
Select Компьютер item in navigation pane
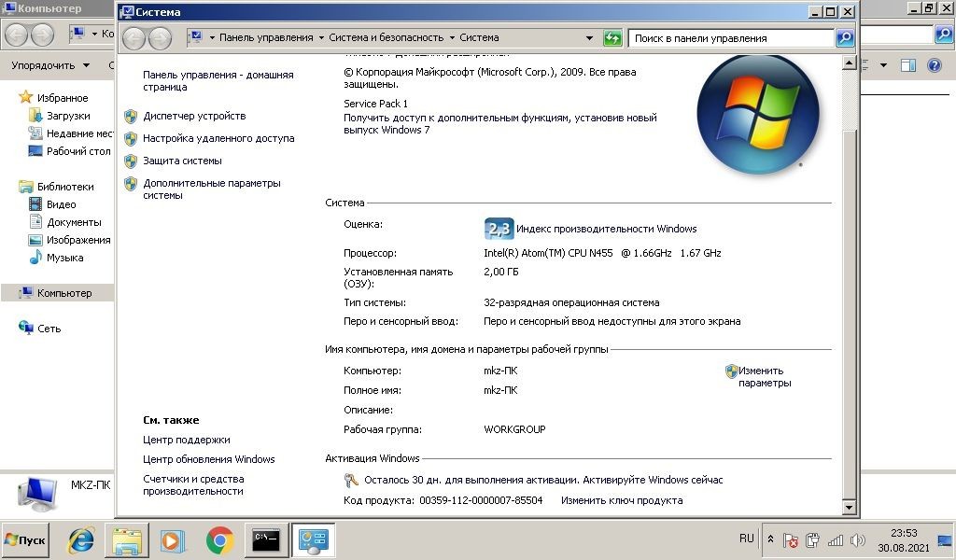point(57,293)
